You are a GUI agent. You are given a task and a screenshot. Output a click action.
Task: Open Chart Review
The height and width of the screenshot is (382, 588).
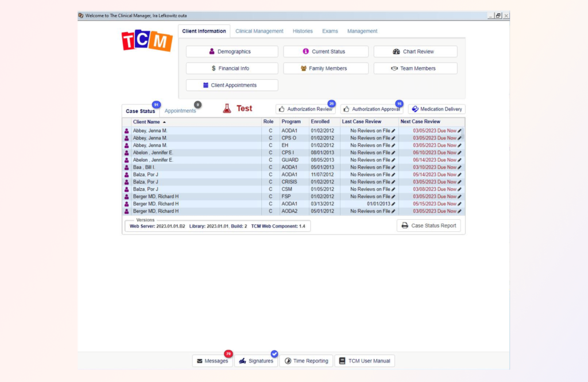pos(415,51)
